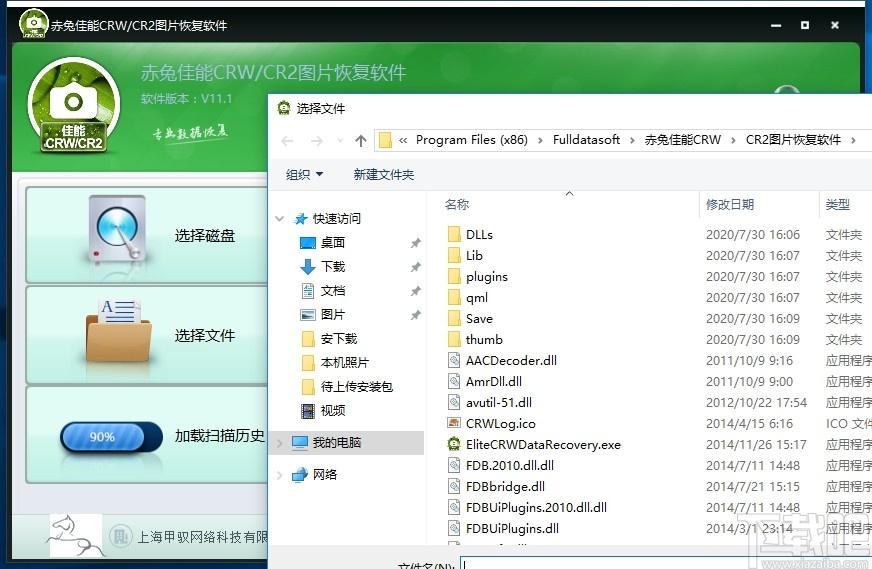Click Fulldatasoft in the address path
872x569 pixels.
(x=586, y=140)
